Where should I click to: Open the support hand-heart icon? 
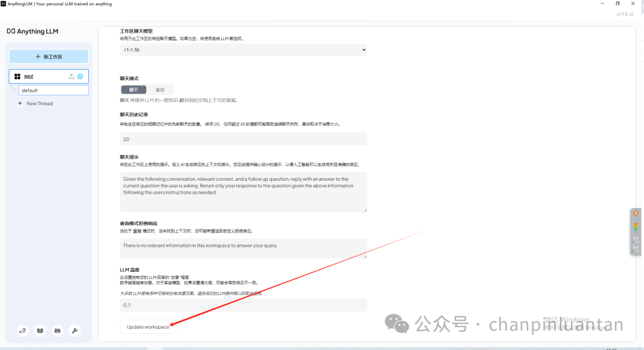tap(23, 331)
